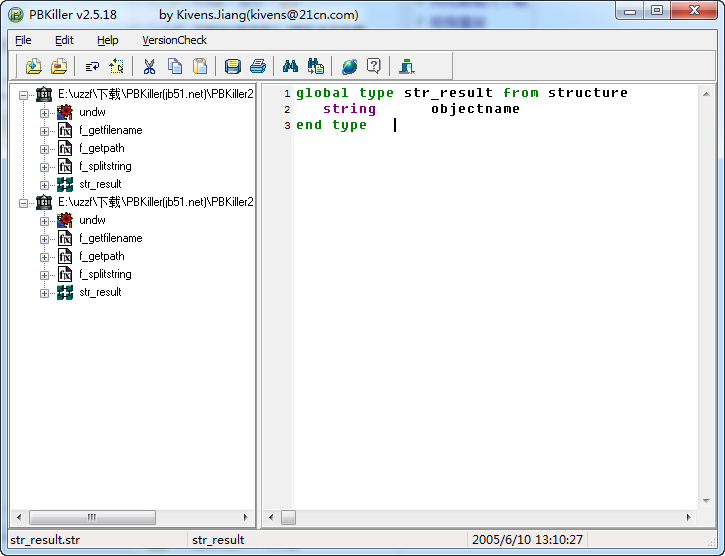The width and height of the screenshot is (725, 556).
Task: Click the first open-file folder toolbar icon
Action: (34, 67)
